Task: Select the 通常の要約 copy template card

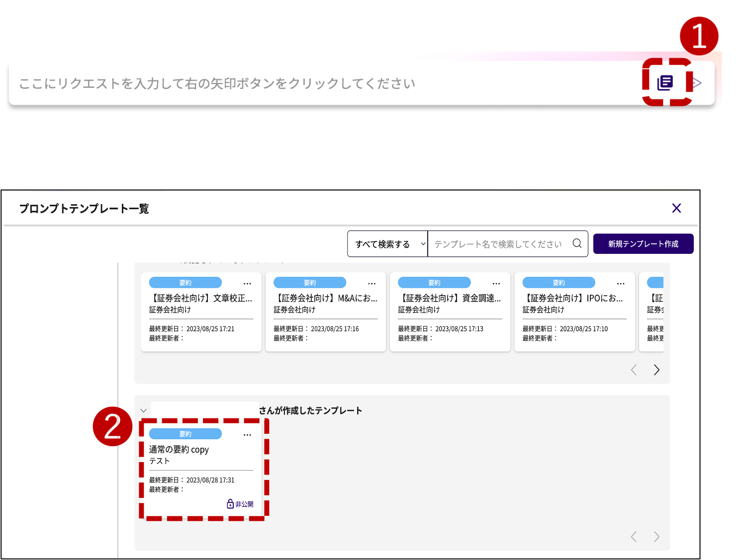Action: 200,462
